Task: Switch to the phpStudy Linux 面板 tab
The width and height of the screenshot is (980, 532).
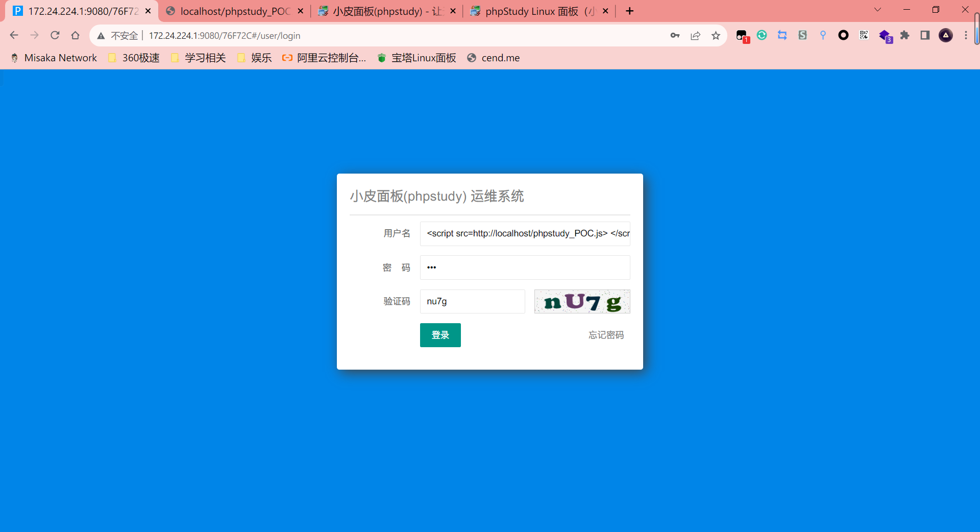Action: (540, 11)
